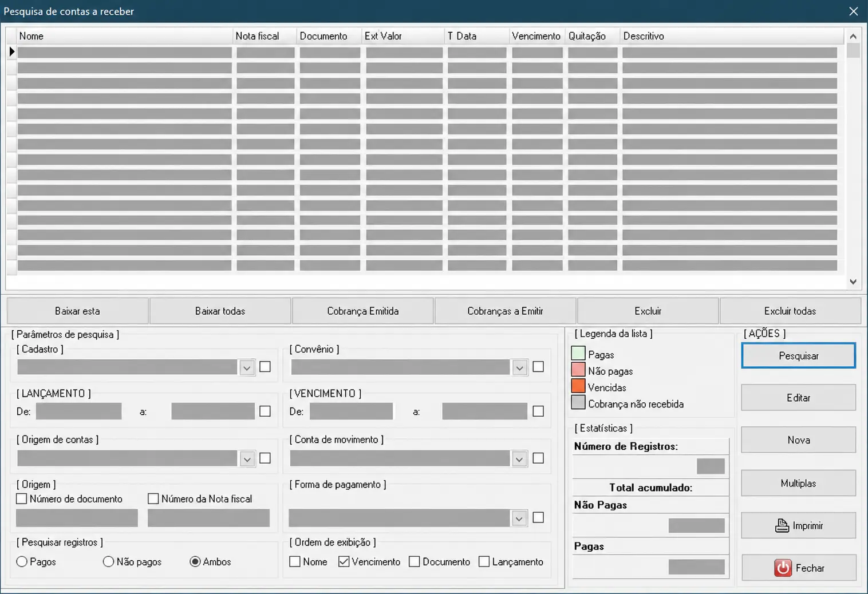The image size is (868, 594).
Task: Expand the Cadastro dropdown list
Action: click(247, 367)
